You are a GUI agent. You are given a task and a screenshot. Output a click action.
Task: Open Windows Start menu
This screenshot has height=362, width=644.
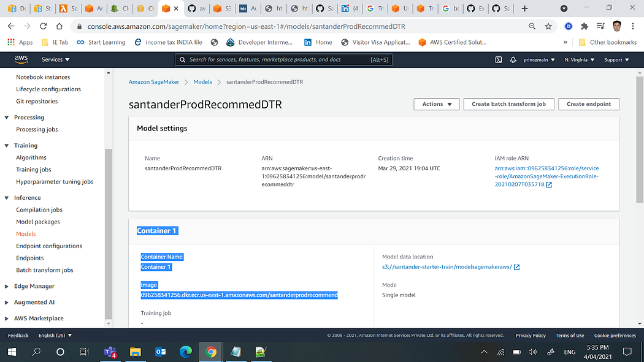(12, 352)
